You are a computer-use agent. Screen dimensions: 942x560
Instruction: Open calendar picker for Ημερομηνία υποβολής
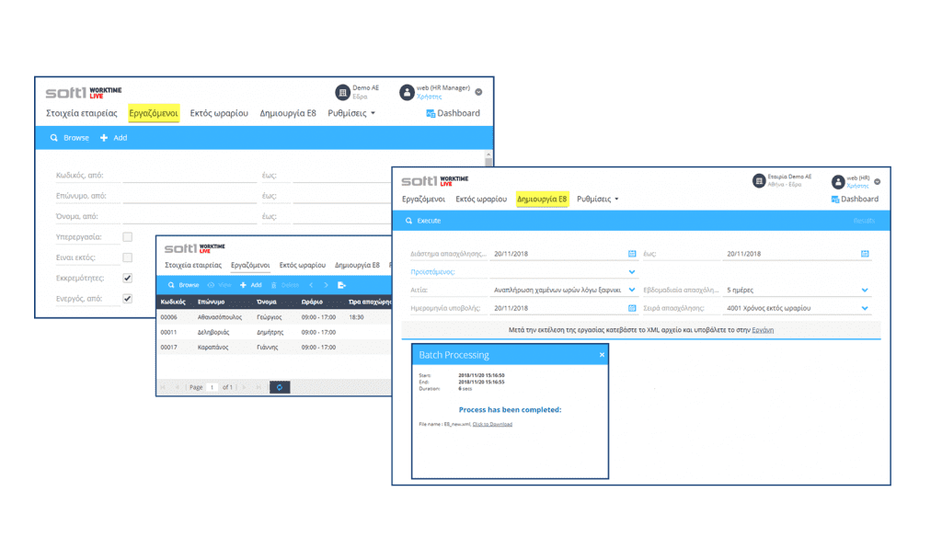point(632,309)
